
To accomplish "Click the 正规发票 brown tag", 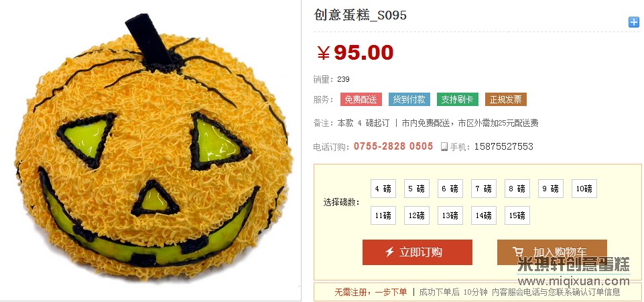I will [505, 99].
